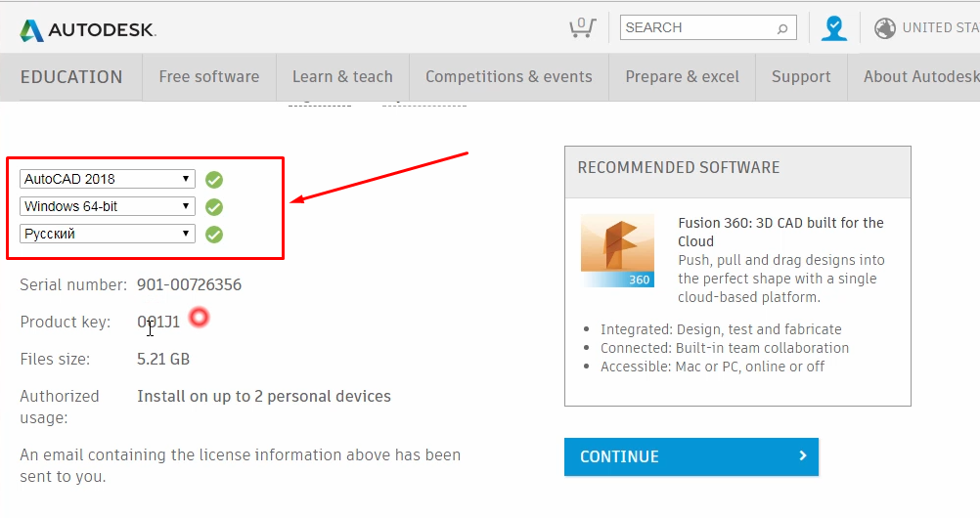Screen dimensions: 980x518
Task: Open the shopping cart icon
Action: (x=582, y=27)
